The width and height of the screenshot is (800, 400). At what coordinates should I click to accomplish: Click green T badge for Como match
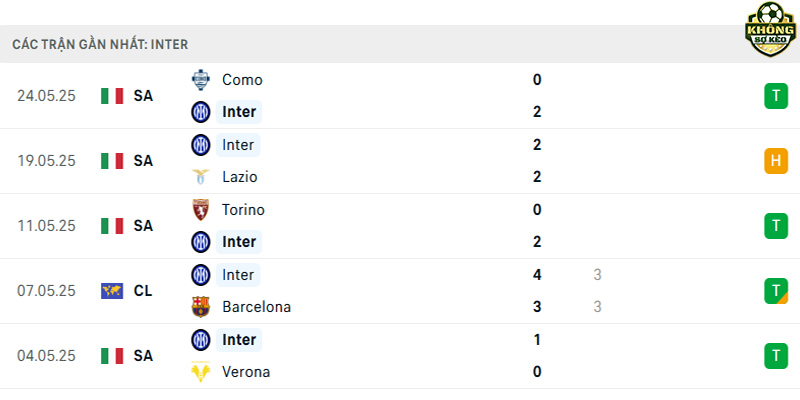click(x=776, y=96)
